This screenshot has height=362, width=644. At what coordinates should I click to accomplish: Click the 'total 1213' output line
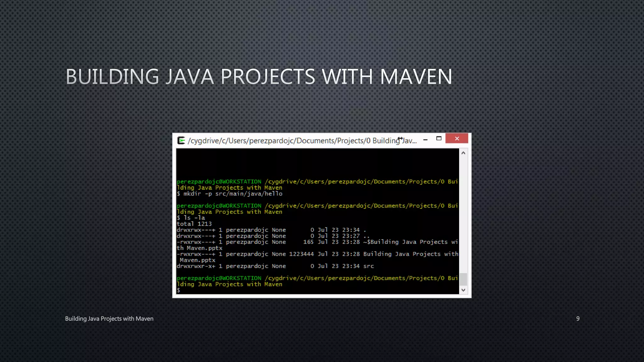click(x=194, y=224)
